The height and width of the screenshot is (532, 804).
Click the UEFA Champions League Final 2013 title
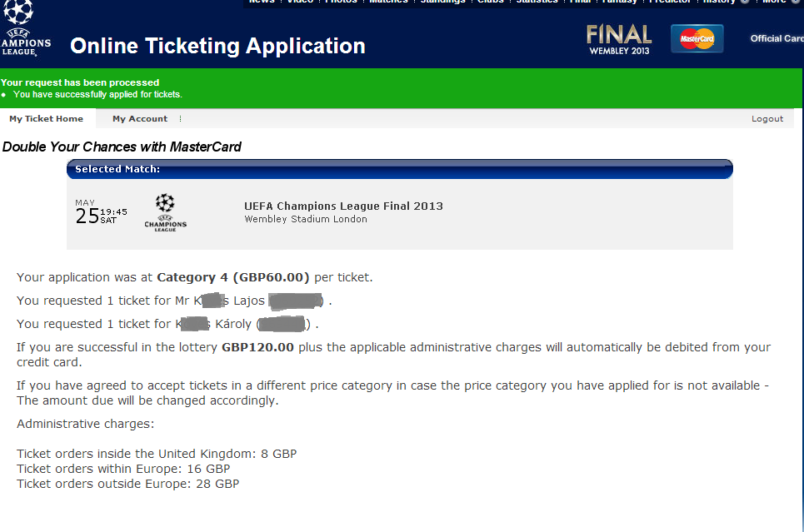[343, 206]
